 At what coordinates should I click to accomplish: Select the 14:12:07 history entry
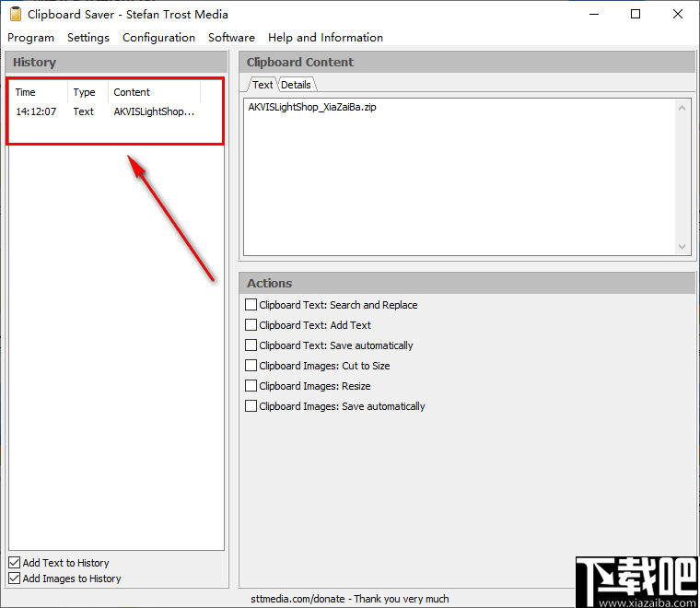click(x=105, y=111)
